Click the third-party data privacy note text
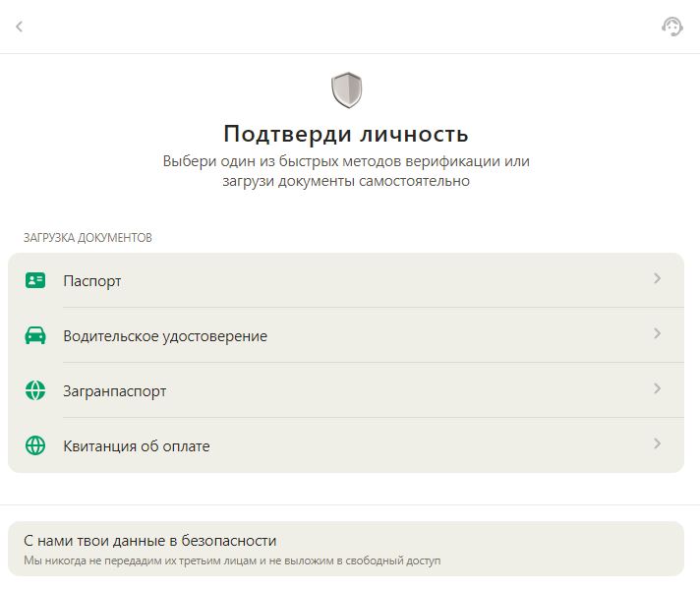This screenshot has height=589, width=700. [x=232, y=560]
